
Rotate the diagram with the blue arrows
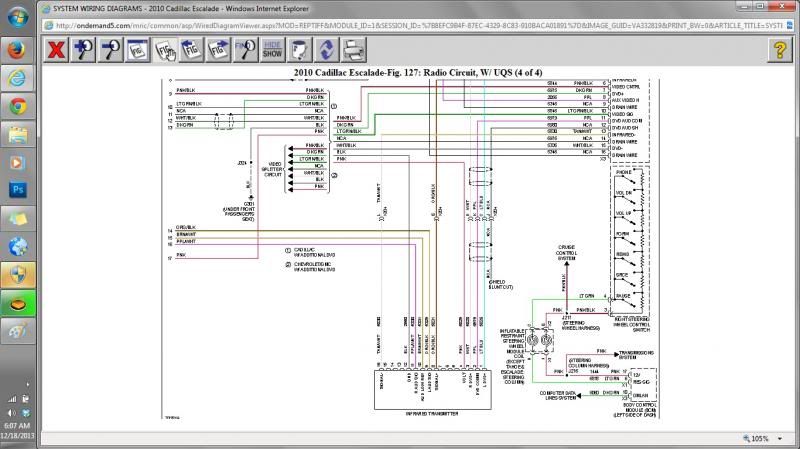click(327, 50)
